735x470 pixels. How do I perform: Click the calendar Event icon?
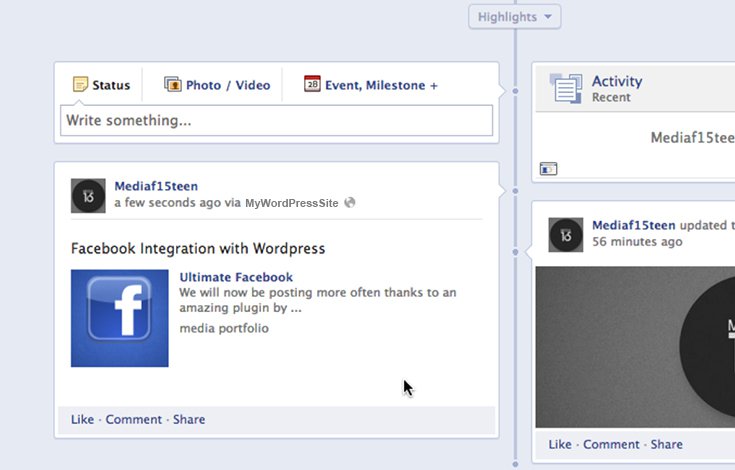pyautogui.click(x=312, y=84)
